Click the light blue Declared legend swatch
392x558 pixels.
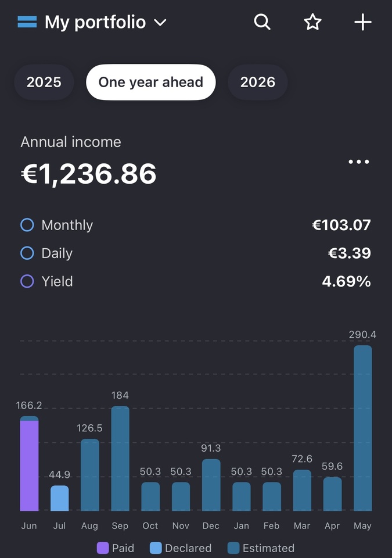[156, 548]
